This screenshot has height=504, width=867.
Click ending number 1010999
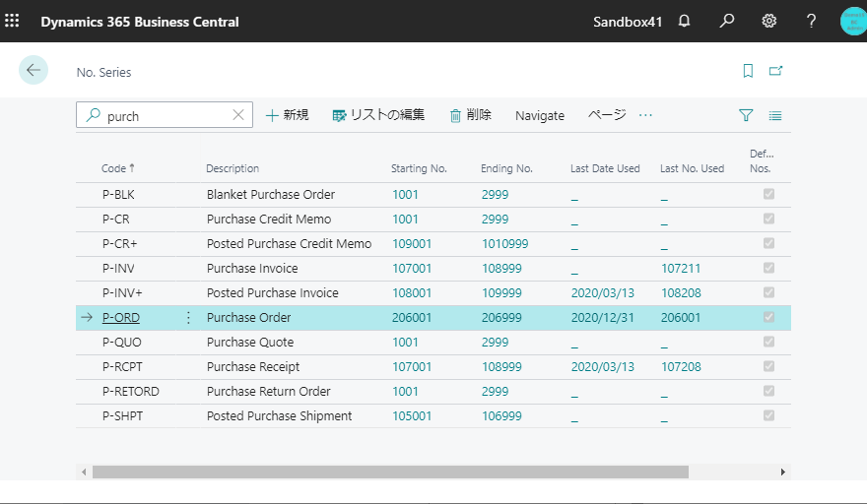504,244
